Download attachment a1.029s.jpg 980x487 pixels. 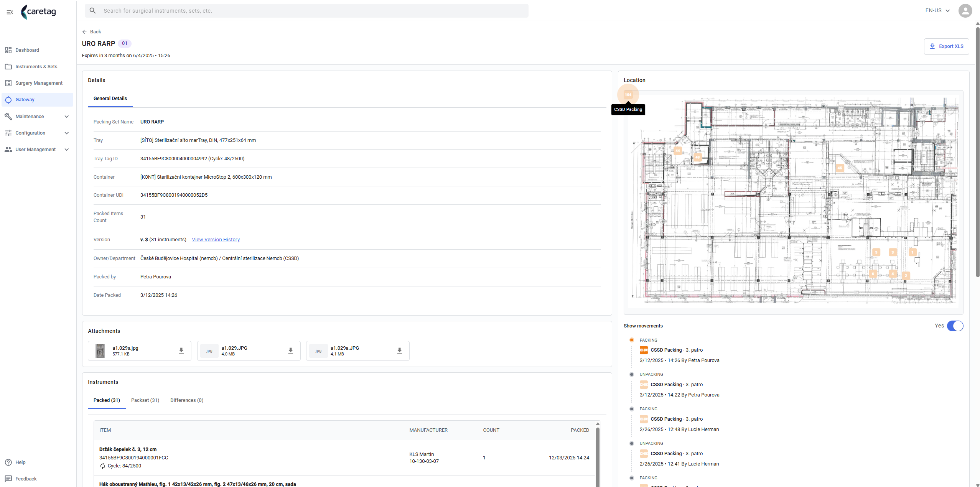click(181, 351)
